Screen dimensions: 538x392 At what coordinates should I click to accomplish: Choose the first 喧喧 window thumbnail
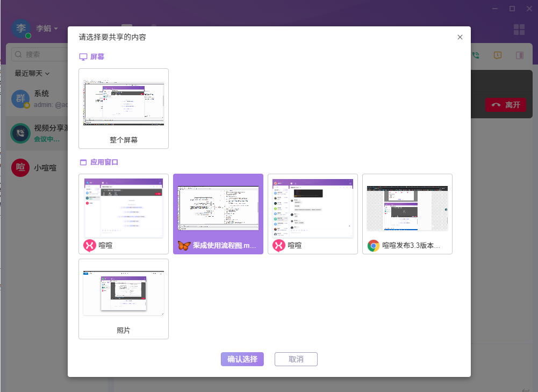[x=124, y=214]
